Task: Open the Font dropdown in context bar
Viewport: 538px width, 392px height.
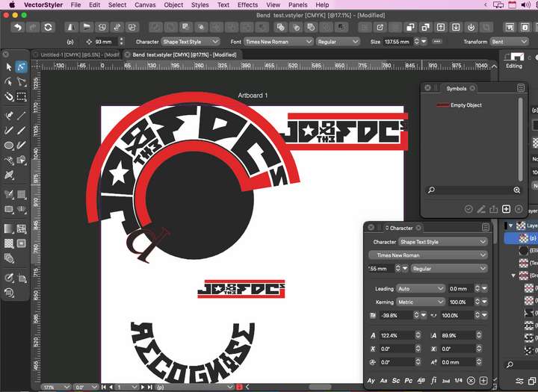Action: [278, 42]
